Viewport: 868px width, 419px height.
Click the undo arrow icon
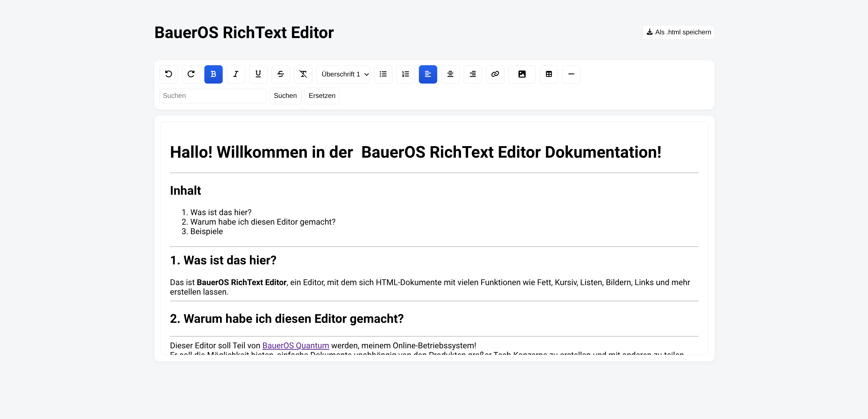pos(169,74)
